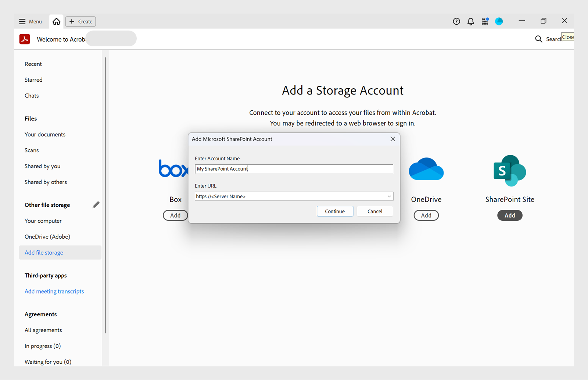Click the profile avatar icon
Viewport: 588px width, 380px height.
click(x=499, y=21)
